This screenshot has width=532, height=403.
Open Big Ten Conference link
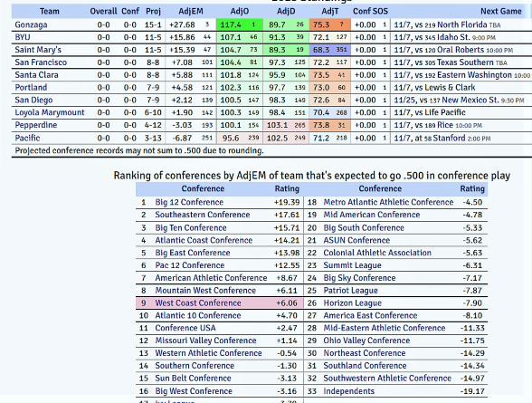(191, 228)
